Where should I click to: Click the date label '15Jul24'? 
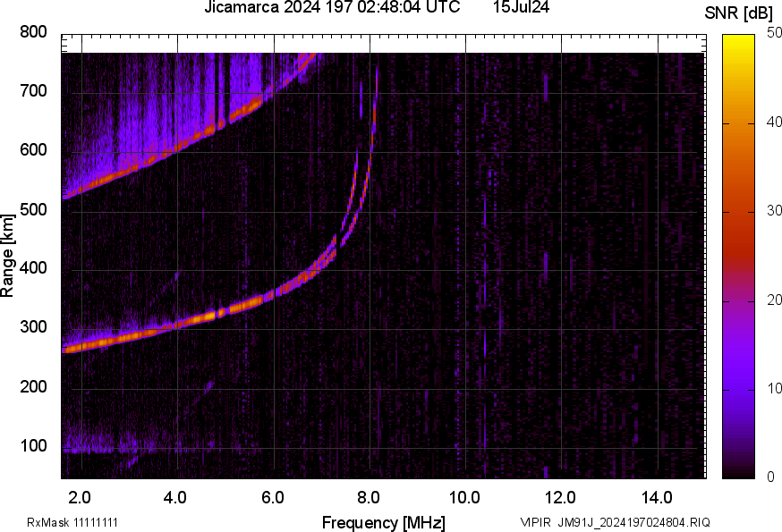(x=521, y=7)
